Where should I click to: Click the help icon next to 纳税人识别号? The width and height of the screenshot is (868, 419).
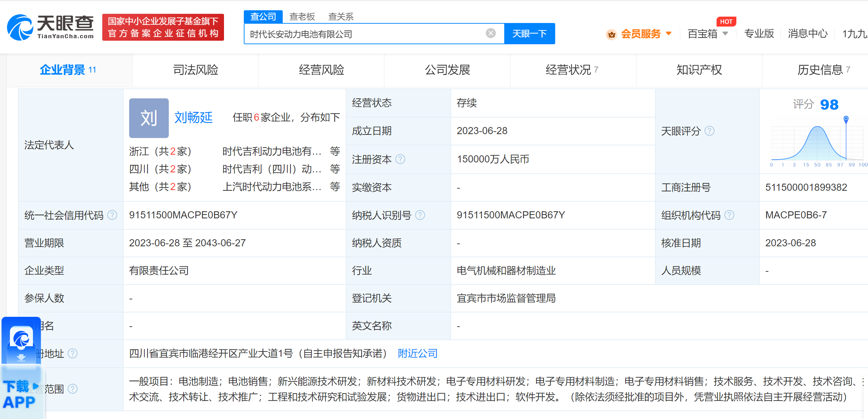pyautogui.click(x=420, y=215)
